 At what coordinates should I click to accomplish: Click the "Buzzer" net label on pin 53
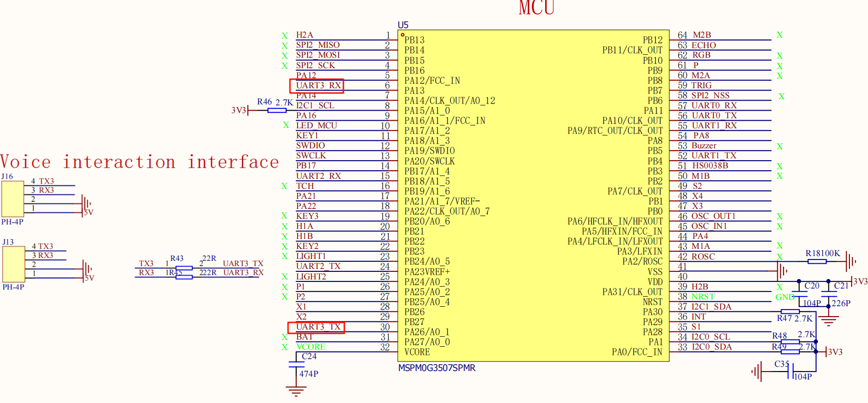(704, 145)
